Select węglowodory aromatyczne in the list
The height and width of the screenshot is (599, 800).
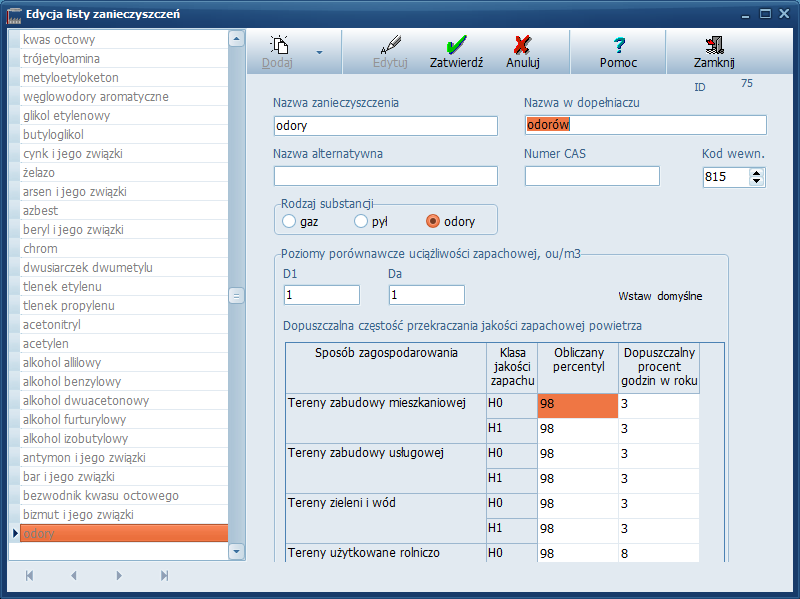coord(124,96)
